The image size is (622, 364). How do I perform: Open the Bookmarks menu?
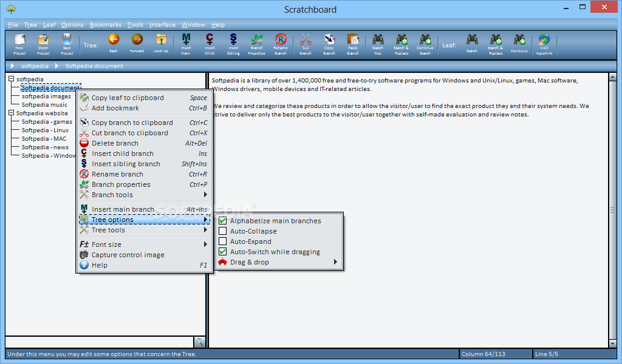tap(106, 24)
